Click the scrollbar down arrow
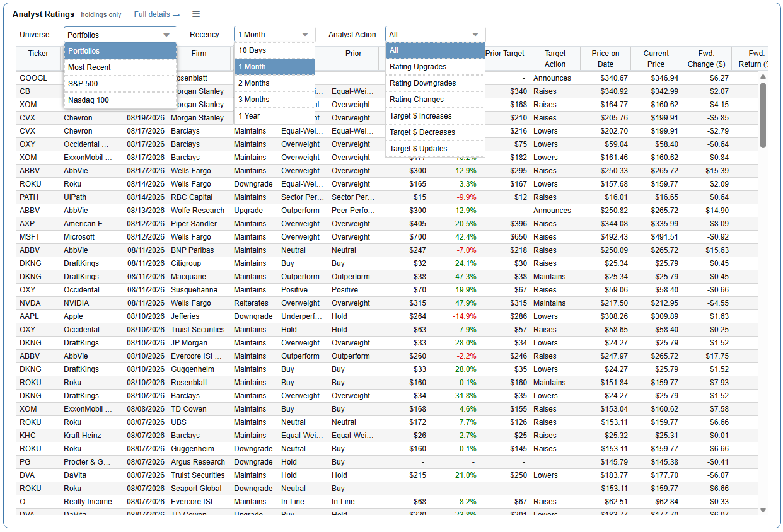The width and height of the screenshot is (783, 532). (763, 510)
